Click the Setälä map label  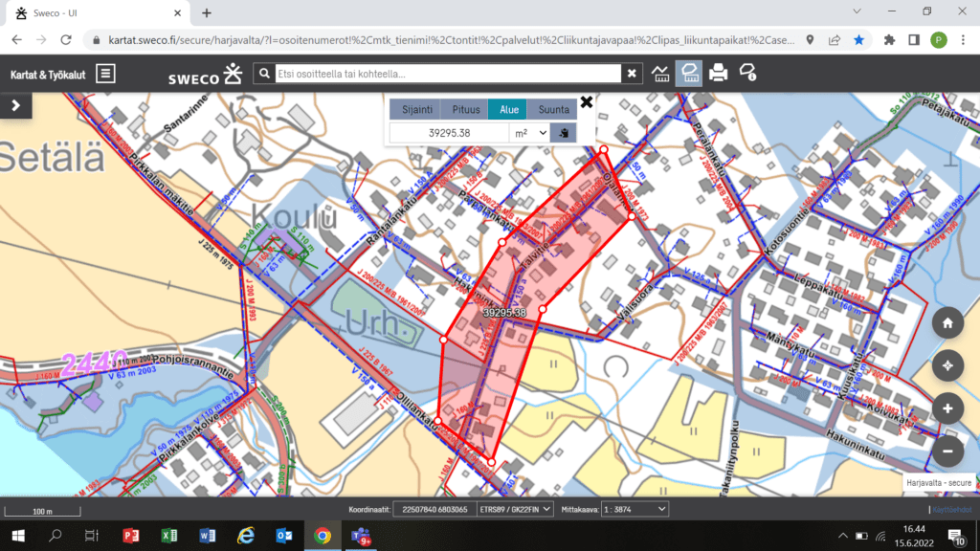point(53,158)
